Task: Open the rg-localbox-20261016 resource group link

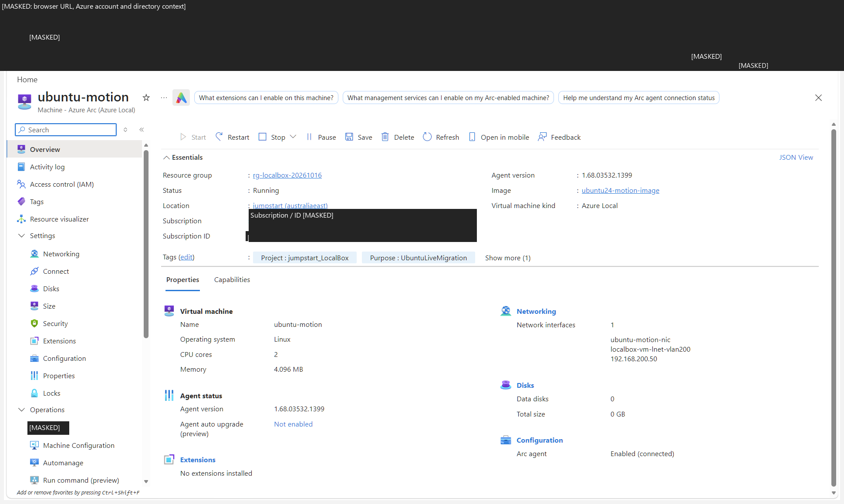Action: pos(287,175)
